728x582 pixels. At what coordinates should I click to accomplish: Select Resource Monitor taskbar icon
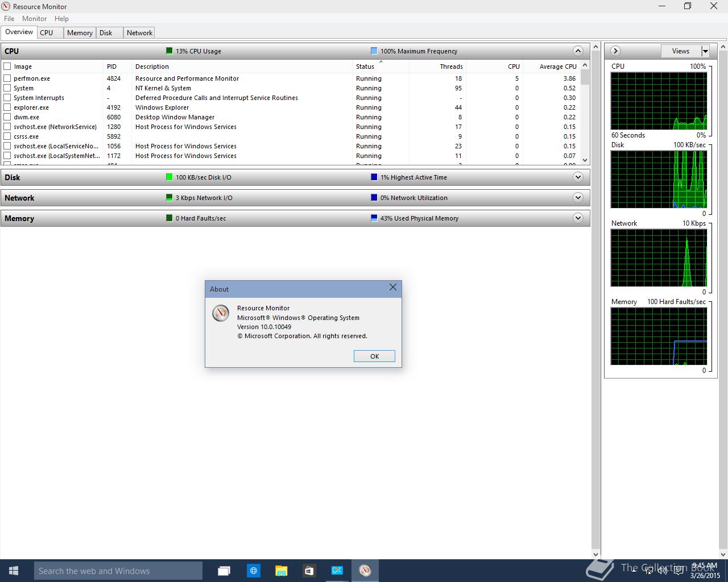click(365, 571)
